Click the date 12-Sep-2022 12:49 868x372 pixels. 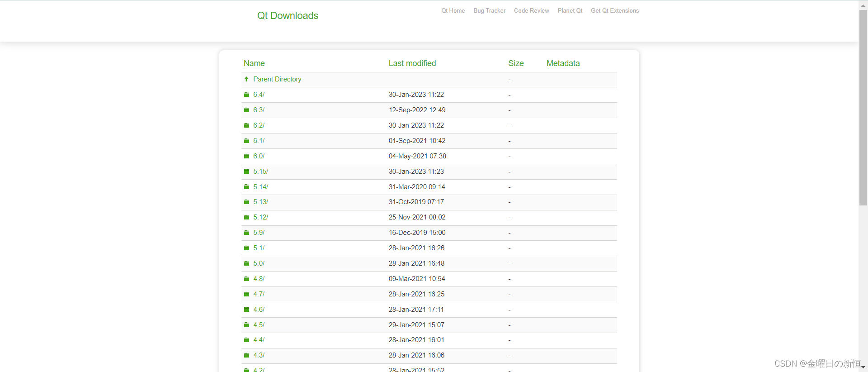tap(417, 110)
